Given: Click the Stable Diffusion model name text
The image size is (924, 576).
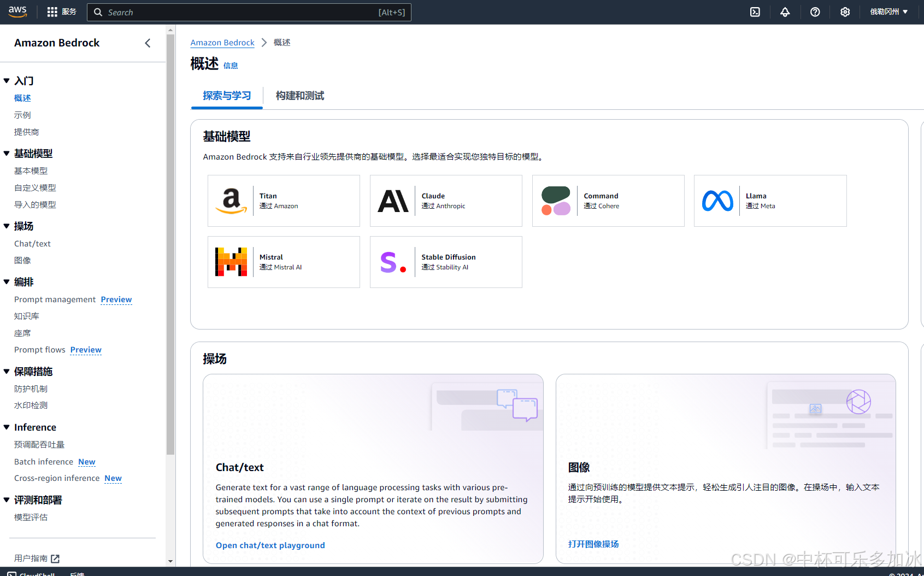Looking at the screenshot, I should click(449, 257).
